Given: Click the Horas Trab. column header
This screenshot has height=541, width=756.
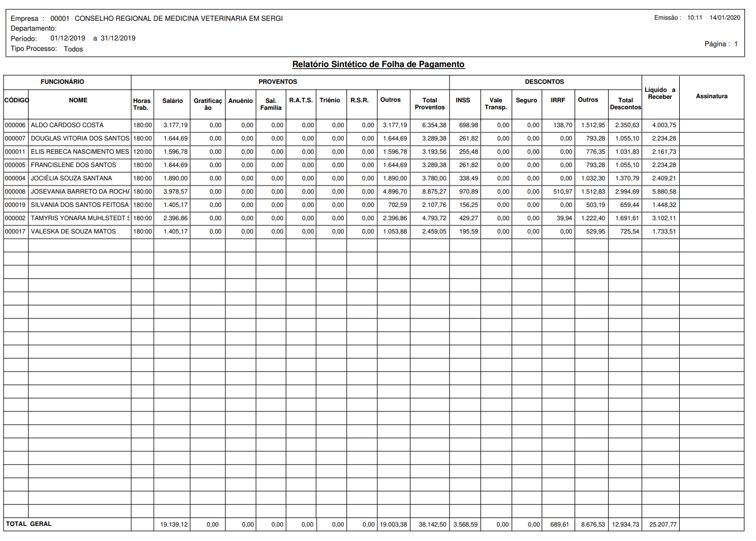Looking at the screenshot, I should coord(142,104).
